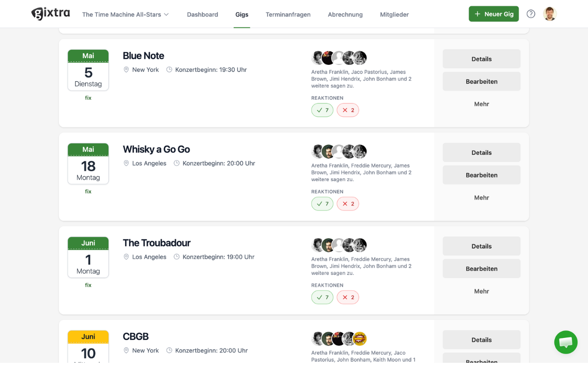Click the Neuer Gig button
This screenshot has width=588, height=366.
point(493,14)
